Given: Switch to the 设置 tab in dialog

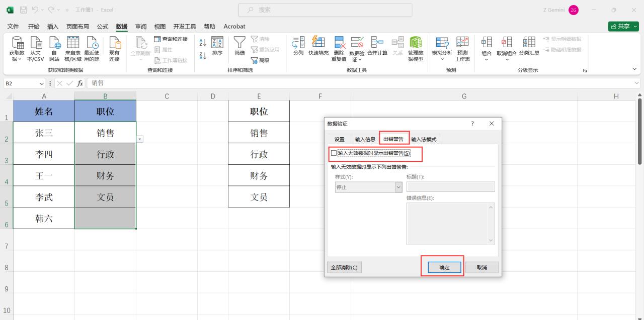Looking at the screenshot, I should tap(340, 139).
